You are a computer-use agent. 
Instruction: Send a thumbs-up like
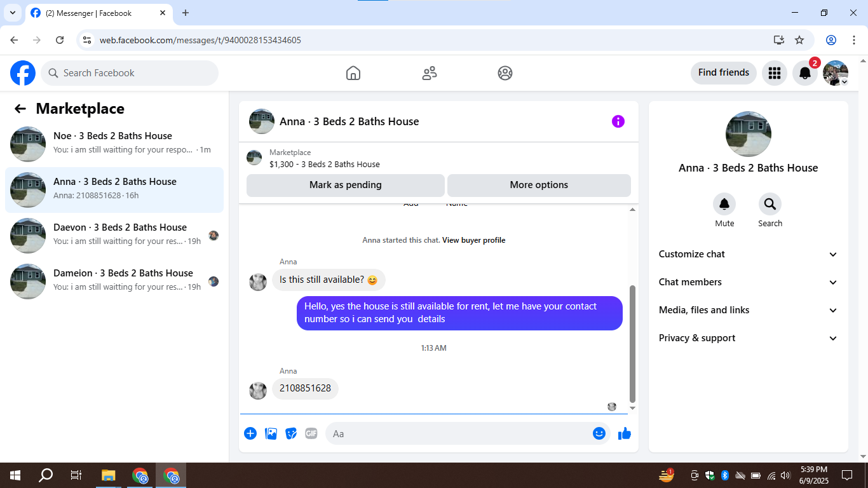point(625,433)
